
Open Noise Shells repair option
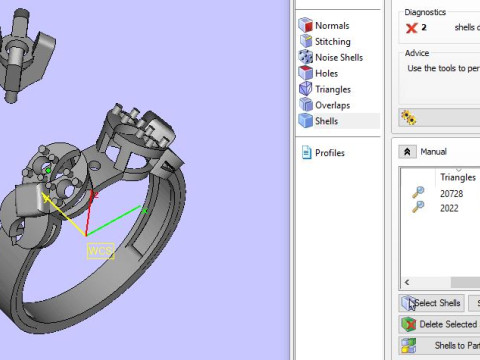[x=331, y=57]
